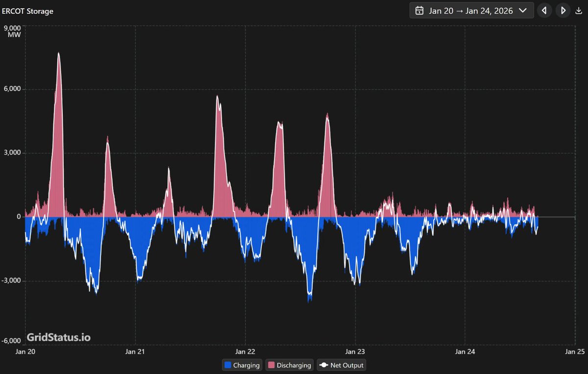The height and width of the screenshot is (374, 588).
Task: Click the previous date range arrow
Action: point(544,10)
